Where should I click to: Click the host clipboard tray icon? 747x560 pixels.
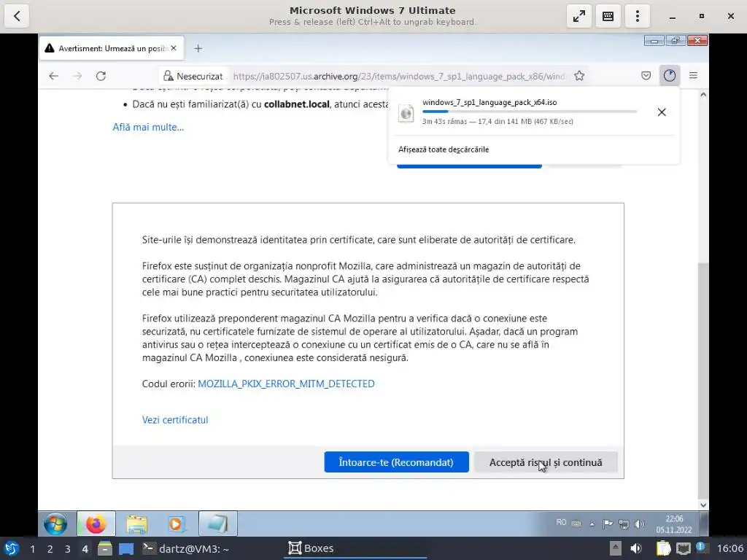click(663, 548)
